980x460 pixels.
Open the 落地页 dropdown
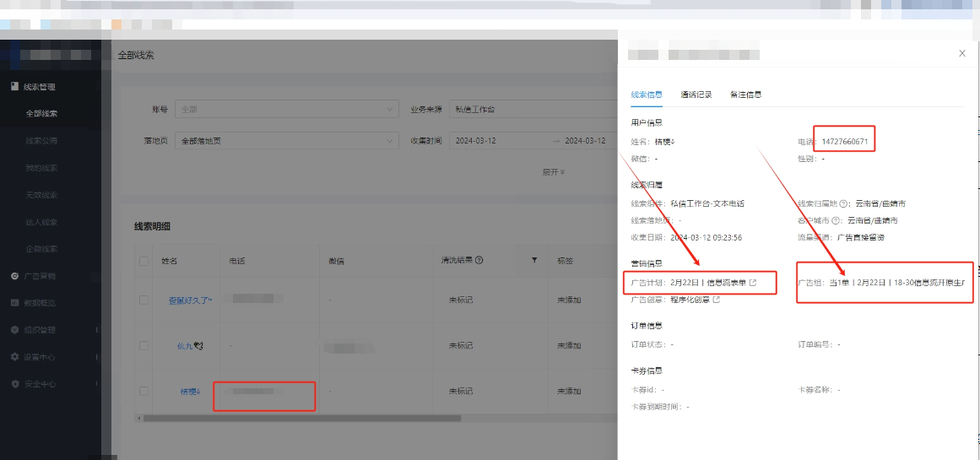pyautogui.click(x=287, y=141)
